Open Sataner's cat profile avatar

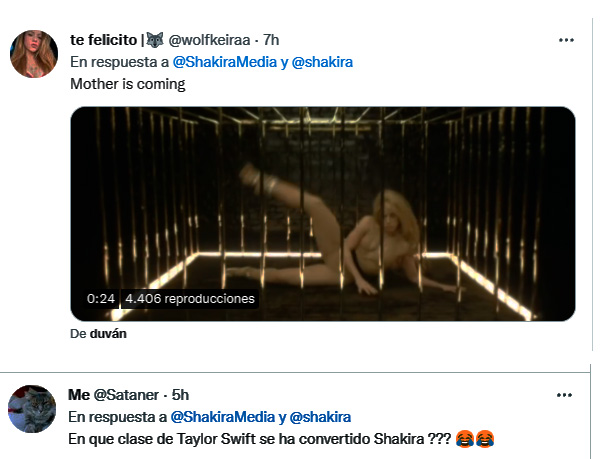tap(32, 408)
